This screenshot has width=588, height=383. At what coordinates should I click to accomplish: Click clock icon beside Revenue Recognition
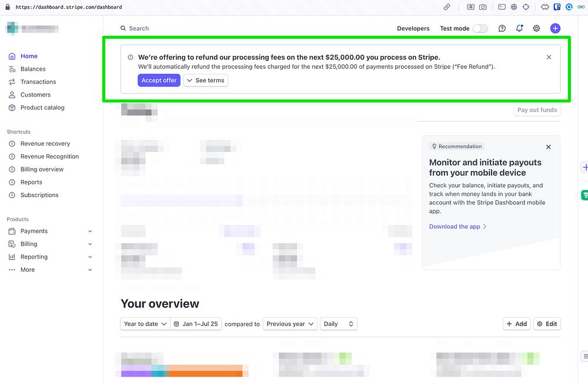12,156
